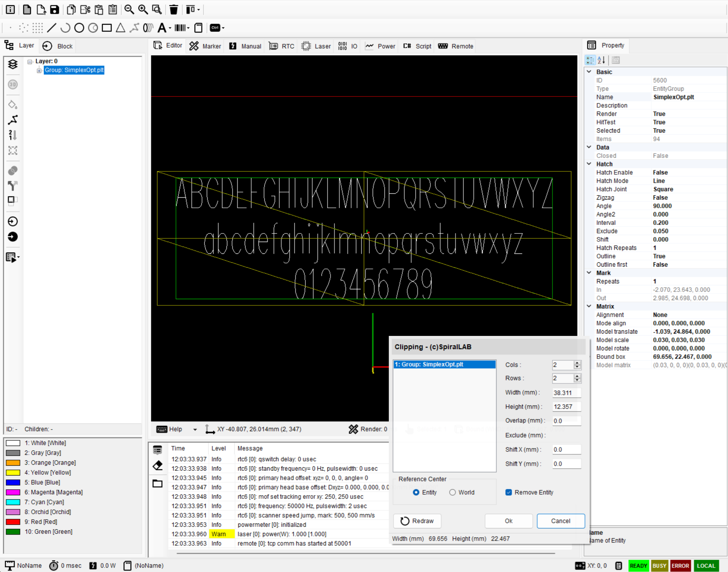Click the Zoom fit magnifier icon
The image size is (728, 572).
click(157, 10)
